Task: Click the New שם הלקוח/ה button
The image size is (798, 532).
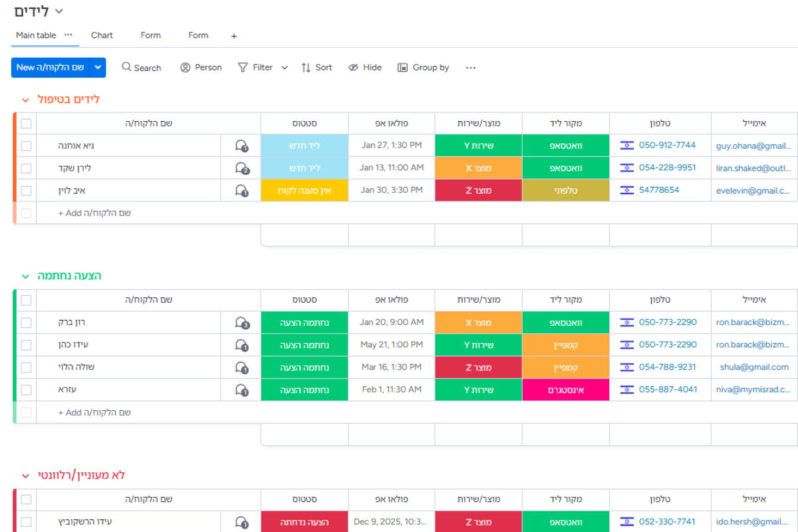Action: click(x=51, y=67)
